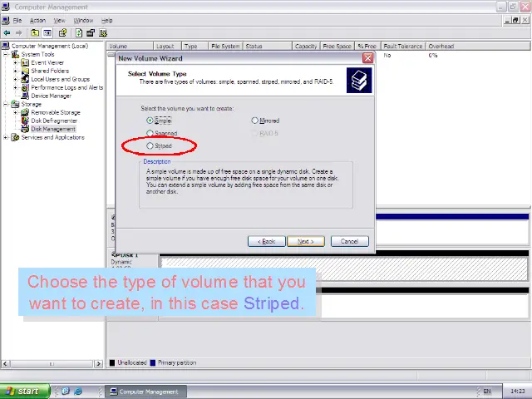The height and width of the screenshot is (399, 532).
Task: Click the Disk Management icon
Action: [x=25, y=129]
